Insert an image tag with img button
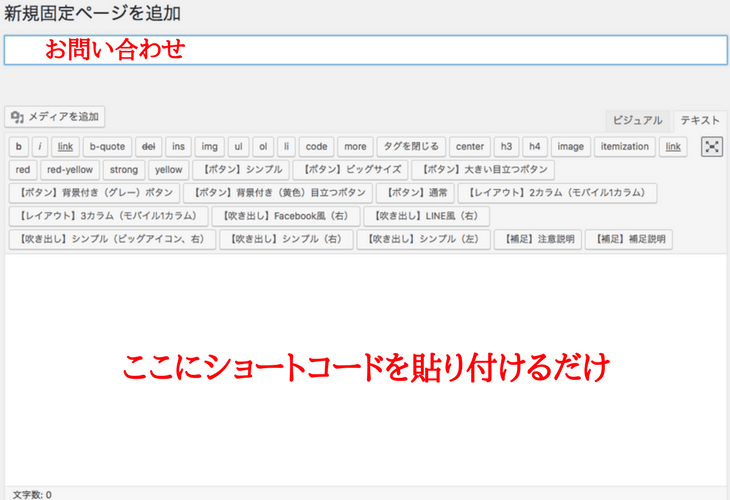The image size is (730, 500). 210,147
